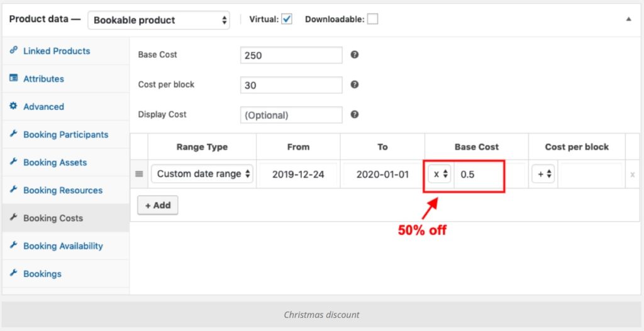Switch to Booking Resources tab
The width and height of the screenshot is (644, 331).
point(65,190)
